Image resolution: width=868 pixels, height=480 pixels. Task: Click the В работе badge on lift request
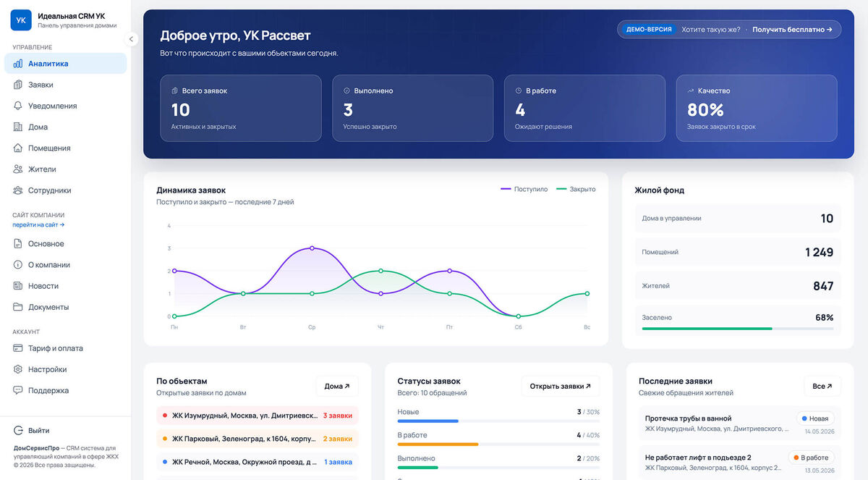(812, 458)
